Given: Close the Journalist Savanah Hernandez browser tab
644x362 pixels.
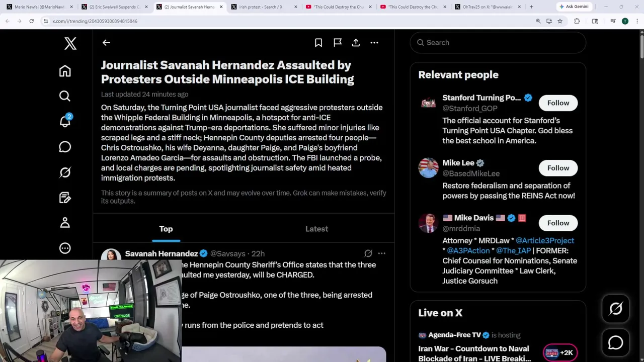Looking at the screenshot, I should [x=221, y=7].
